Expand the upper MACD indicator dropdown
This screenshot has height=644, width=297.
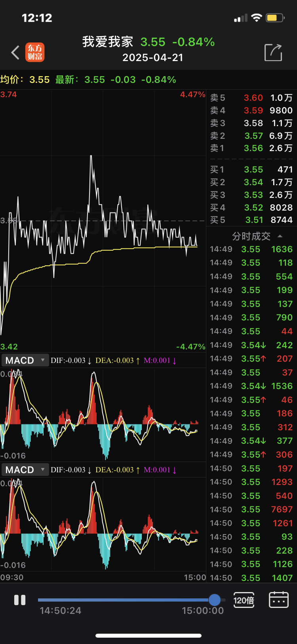click(25, 360)
